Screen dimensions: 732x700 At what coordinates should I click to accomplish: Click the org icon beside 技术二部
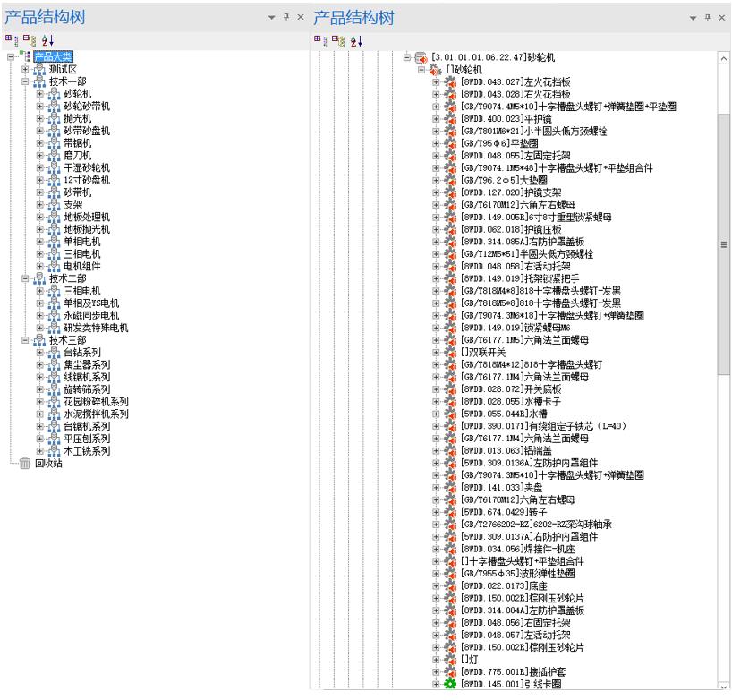tap(39, 278)
